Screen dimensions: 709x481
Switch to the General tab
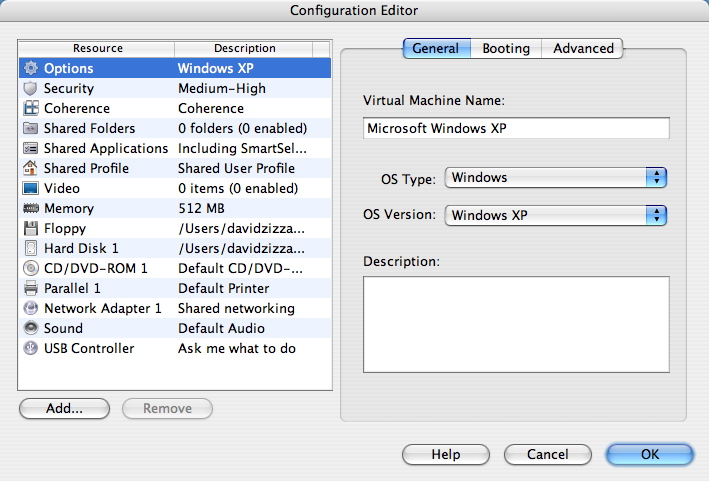coord(436,48)
